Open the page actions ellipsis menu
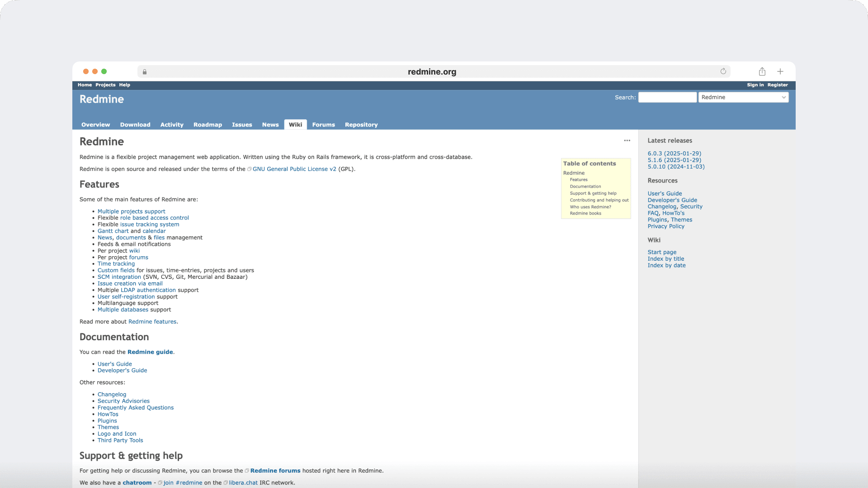The width and height of the screenshot is (868, 488). (627, 141)
